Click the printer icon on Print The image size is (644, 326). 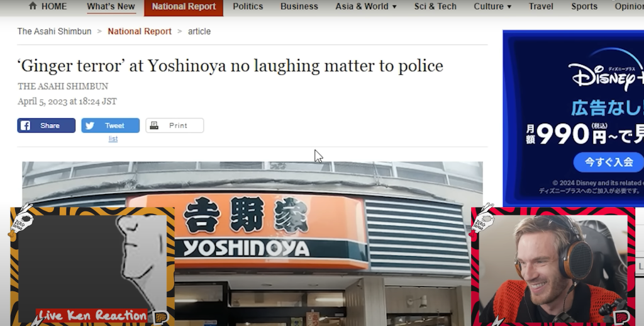(x=154, y=125)
